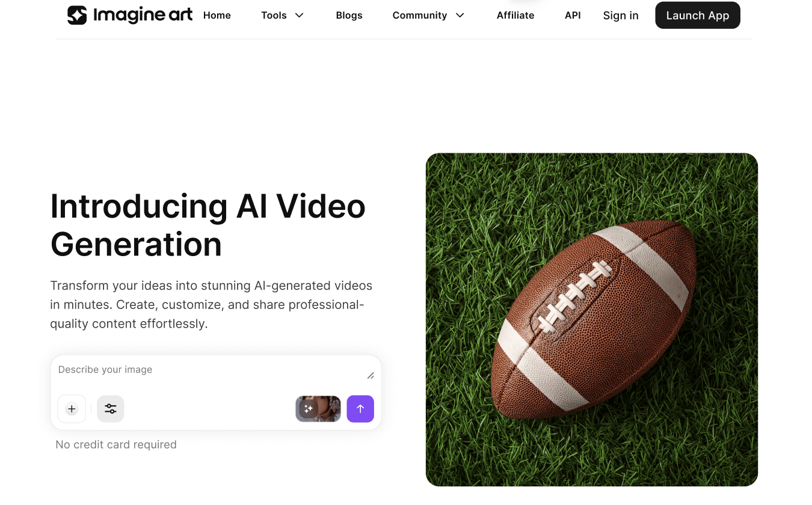Click the prompt box resize handle
The height and width of the screenshot is (505, 812).
coord(371,376)
